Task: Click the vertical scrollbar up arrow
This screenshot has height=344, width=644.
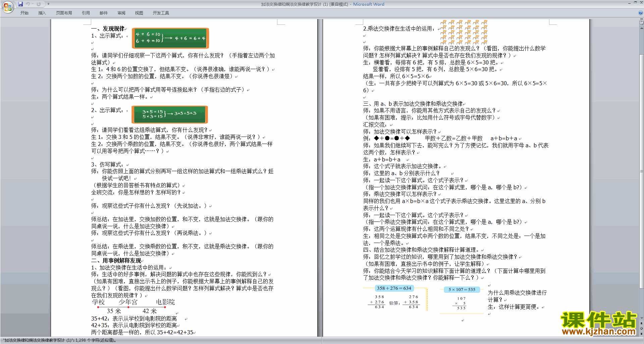Action: tap(642, 28)
